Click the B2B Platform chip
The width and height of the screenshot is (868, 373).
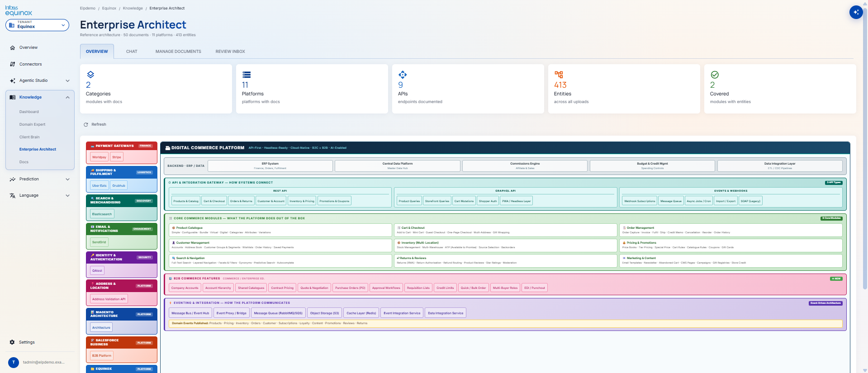pyautogui.click(x=102, y=355)
